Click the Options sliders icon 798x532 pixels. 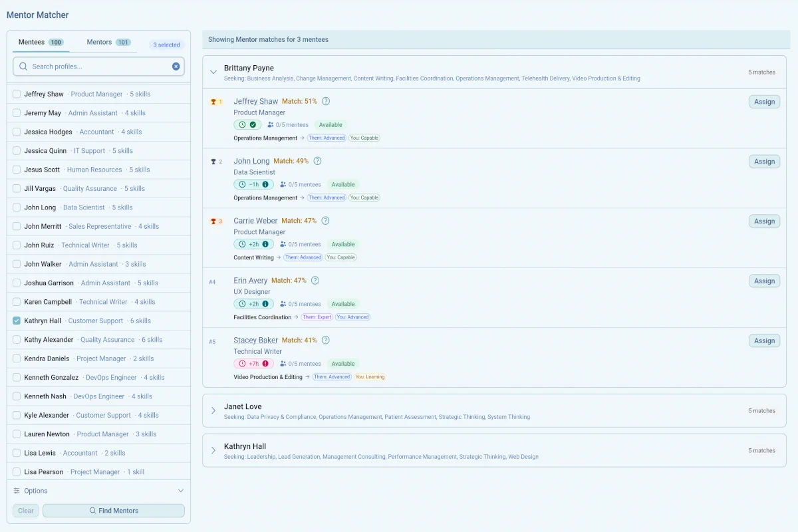click(x=17, y=491)
